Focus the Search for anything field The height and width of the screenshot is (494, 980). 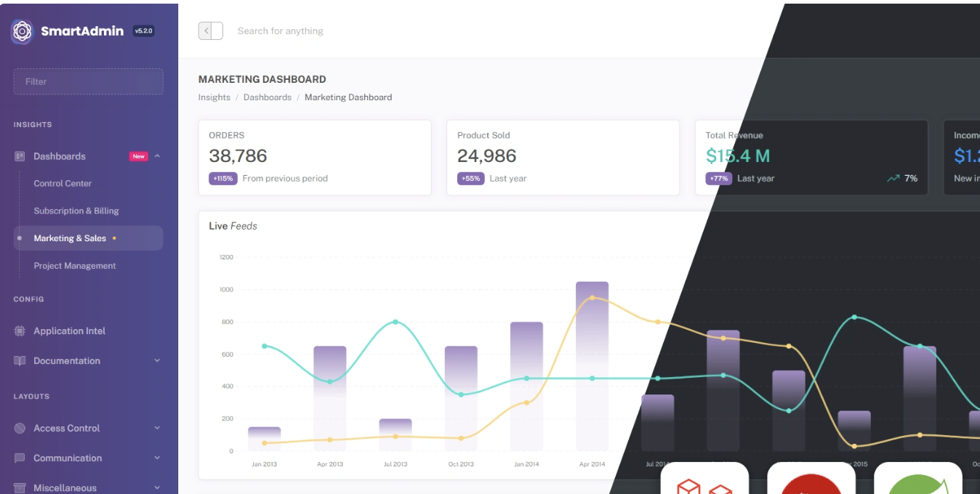[x=281, y=31]
